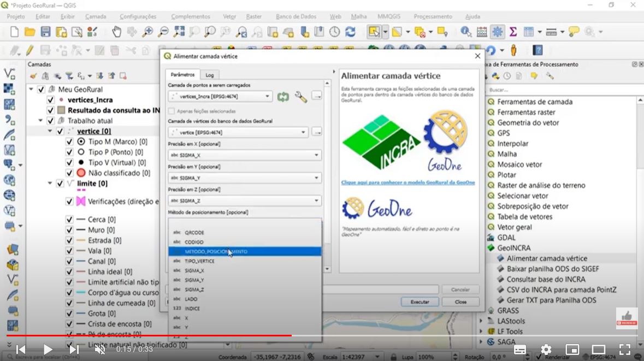644x361 pixels.
Task: Open the SIGMA_Z precision dropdown
Action: click(244, 200)
